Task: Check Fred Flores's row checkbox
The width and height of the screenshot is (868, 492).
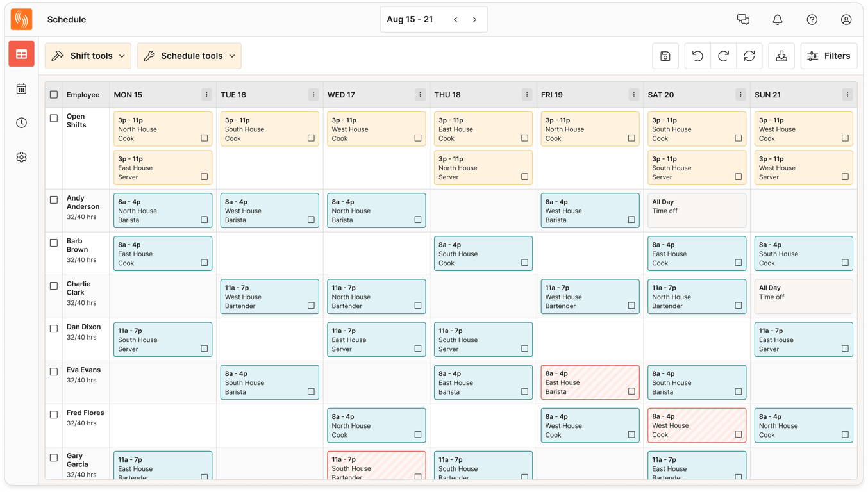Action: [54, 414]
